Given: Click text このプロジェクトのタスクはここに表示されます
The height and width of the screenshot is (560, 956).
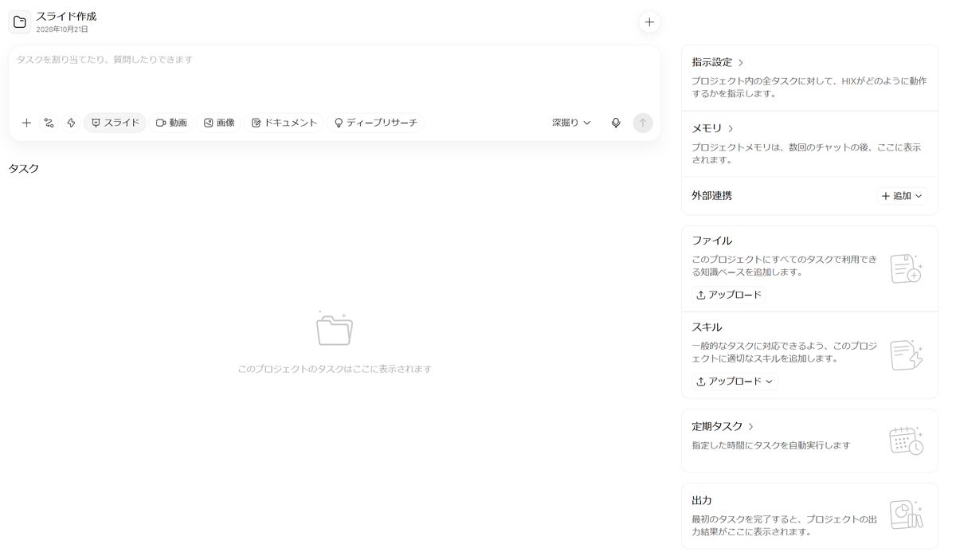Looking at the screenshot, I should pyautogui.click(x=335, y=369).
